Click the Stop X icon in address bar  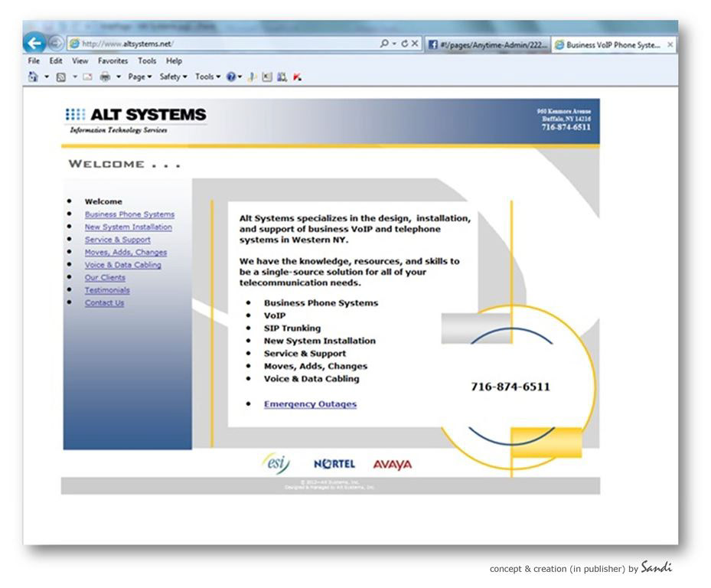[415, 44]
